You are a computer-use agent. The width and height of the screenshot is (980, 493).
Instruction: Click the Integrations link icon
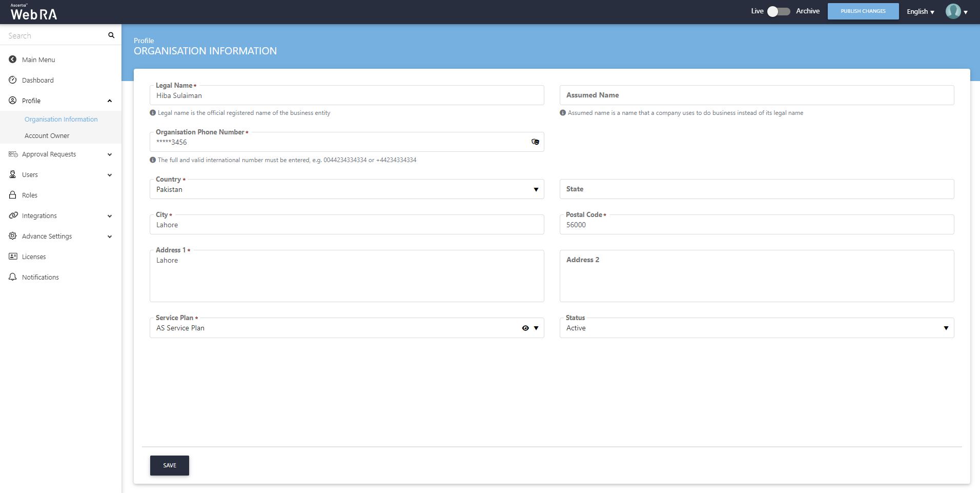tap(13, 215)
